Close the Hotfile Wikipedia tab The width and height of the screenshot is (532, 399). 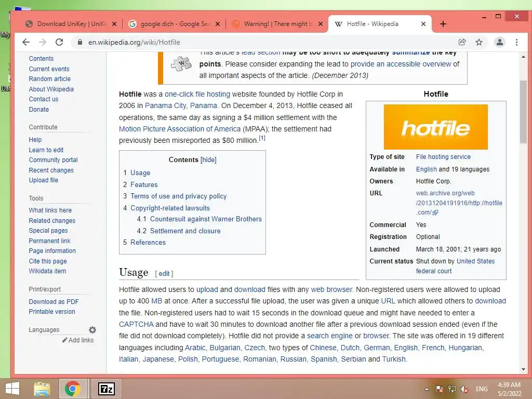423,24
